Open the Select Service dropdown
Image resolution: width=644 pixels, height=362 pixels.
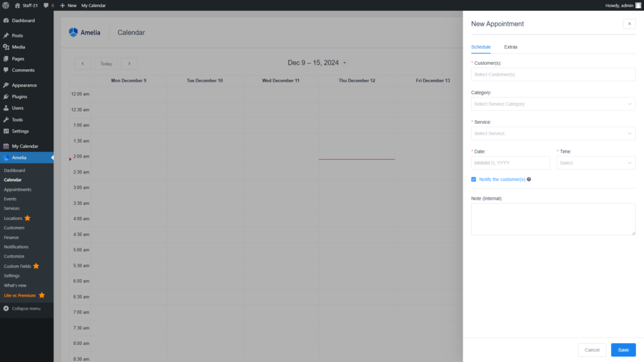(553, 133)
